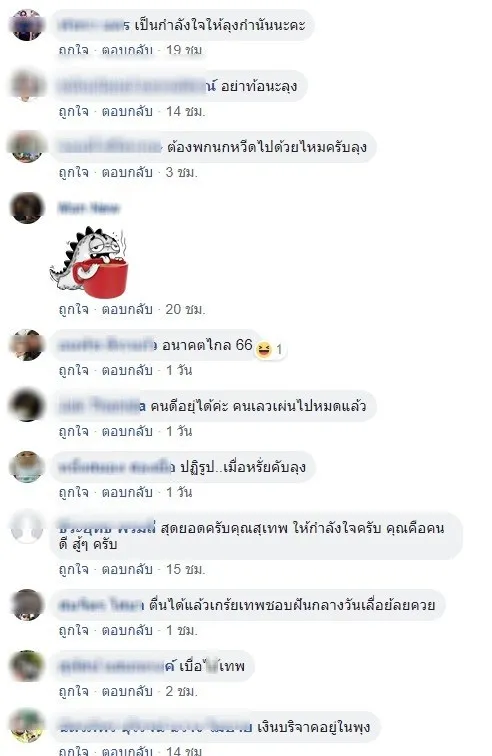Click the laughing reaction emoji on the อนาคตไกล 66 comment

coord(264,349)
